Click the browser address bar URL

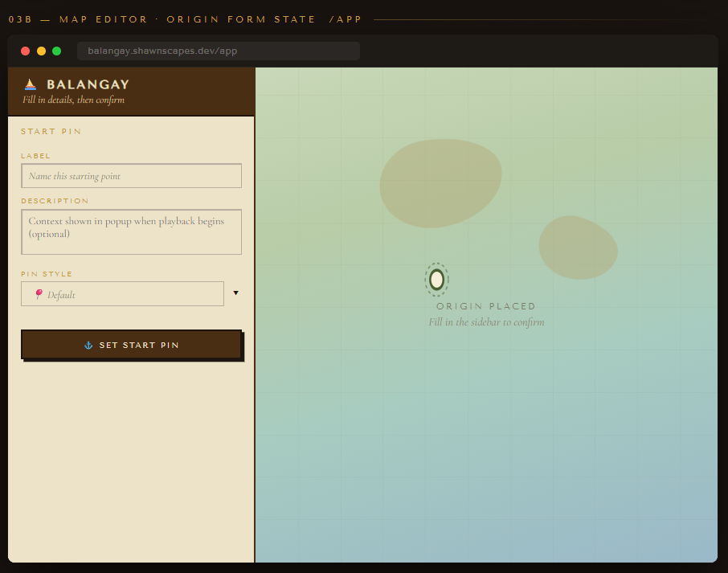point(219,51)
